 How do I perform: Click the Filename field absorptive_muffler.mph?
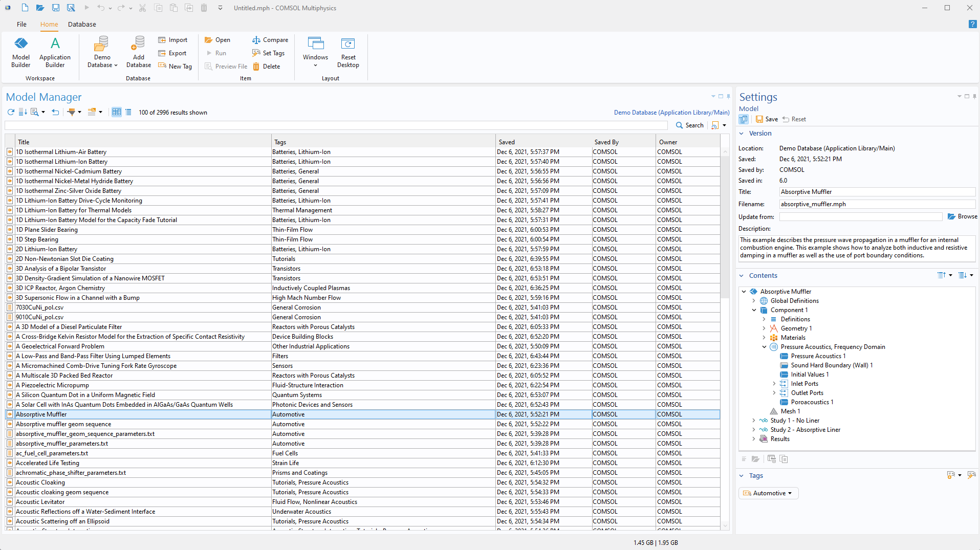pos(878,204)
